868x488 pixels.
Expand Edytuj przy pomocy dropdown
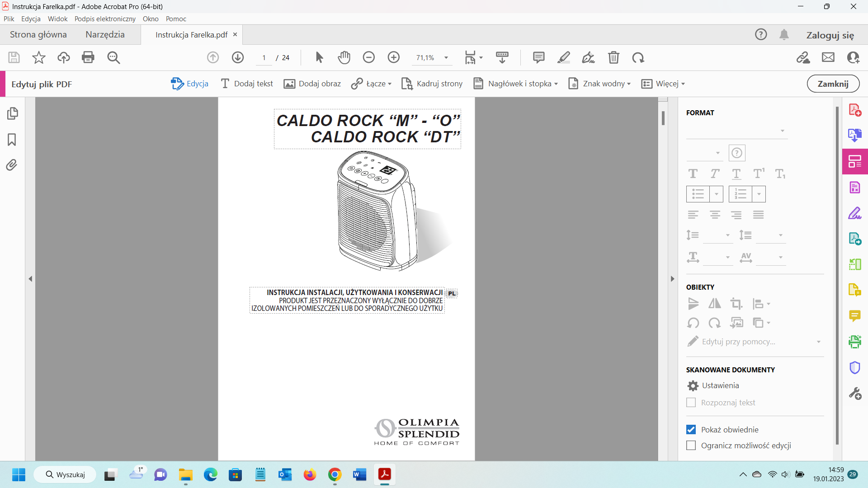[818, 342]
